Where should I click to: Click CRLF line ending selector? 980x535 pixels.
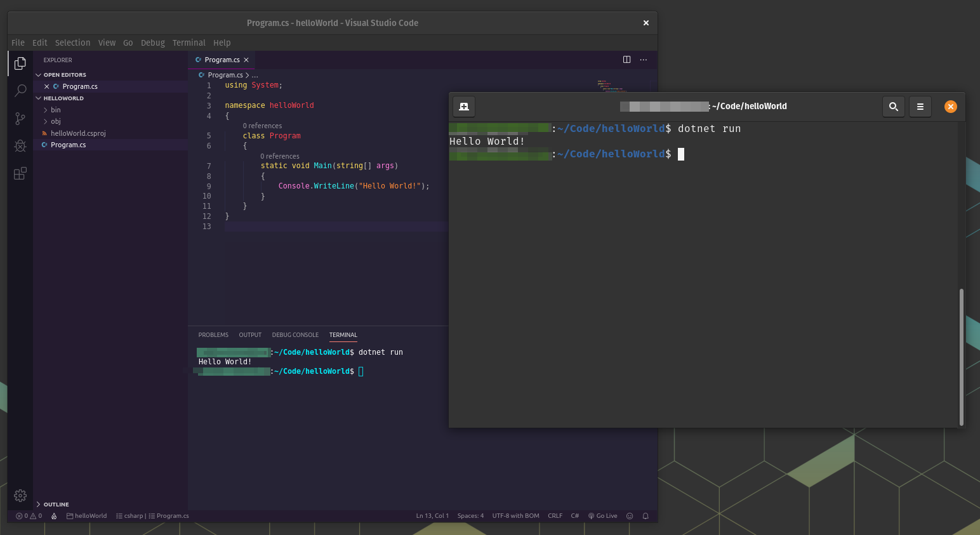coord(555,516)
